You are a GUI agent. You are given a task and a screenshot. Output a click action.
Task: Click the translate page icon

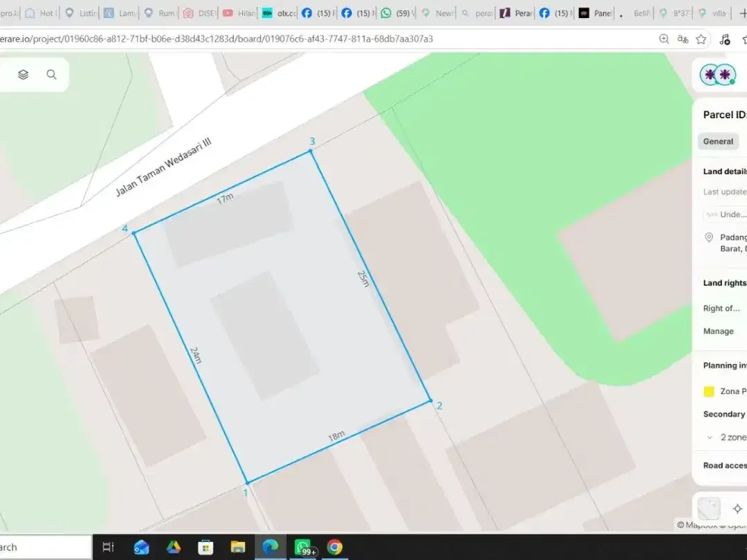[683, 39]
